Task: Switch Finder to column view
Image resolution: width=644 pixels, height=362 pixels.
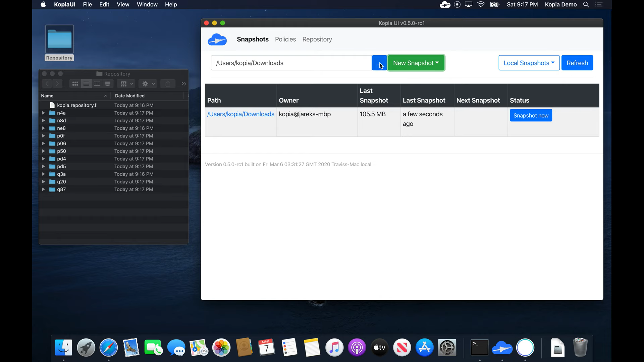Action: pyautogui.click(x=97, y=84)
